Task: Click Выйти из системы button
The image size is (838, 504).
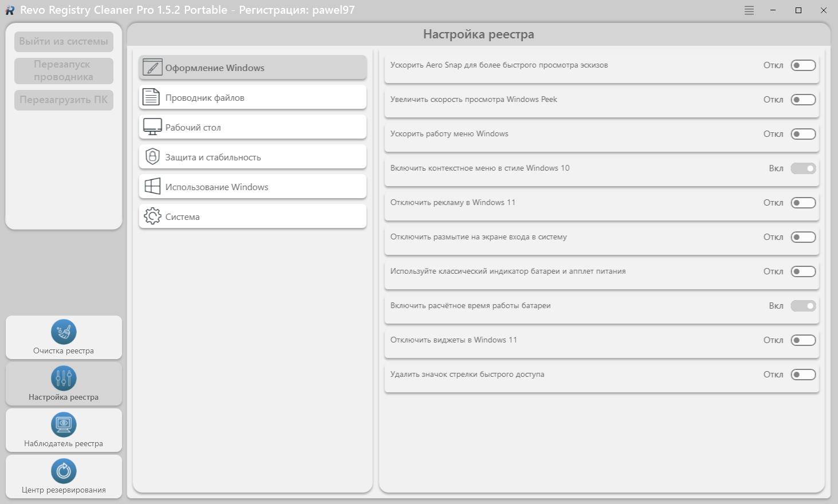Action: pos(64,41)
